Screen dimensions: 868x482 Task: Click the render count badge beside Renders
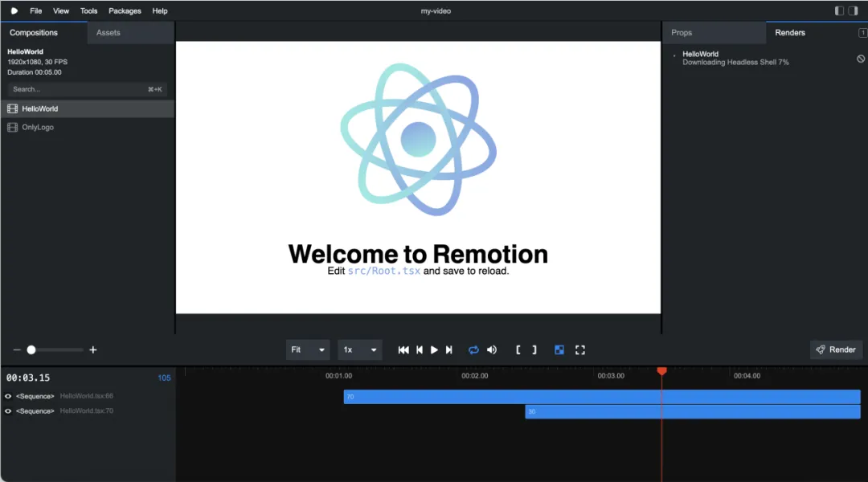click(862, 33)
